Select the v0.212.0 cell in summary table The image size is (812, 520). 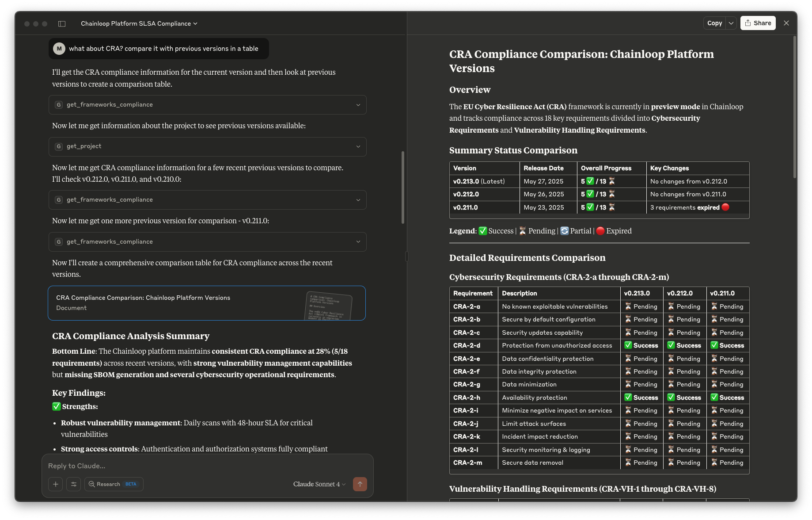tap(485, 194)
